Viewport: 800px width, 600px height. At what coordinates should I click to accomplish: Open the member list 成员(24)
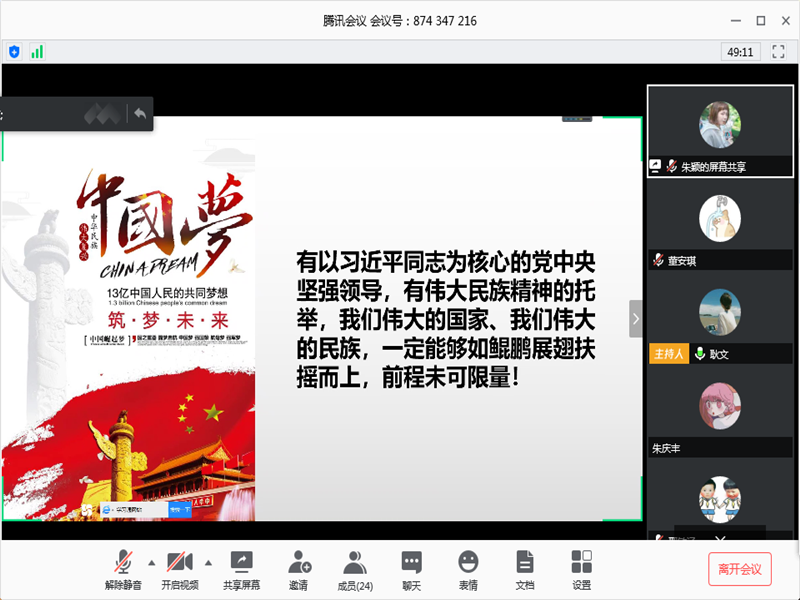coord(355,570)
